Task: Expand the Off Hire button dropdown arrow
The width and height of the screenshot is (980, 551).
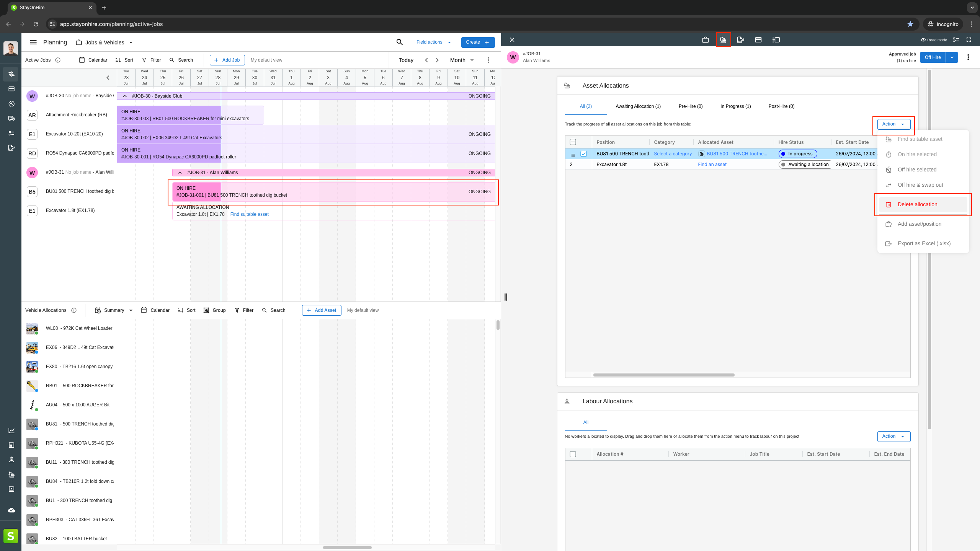Action: click(952, 57)
